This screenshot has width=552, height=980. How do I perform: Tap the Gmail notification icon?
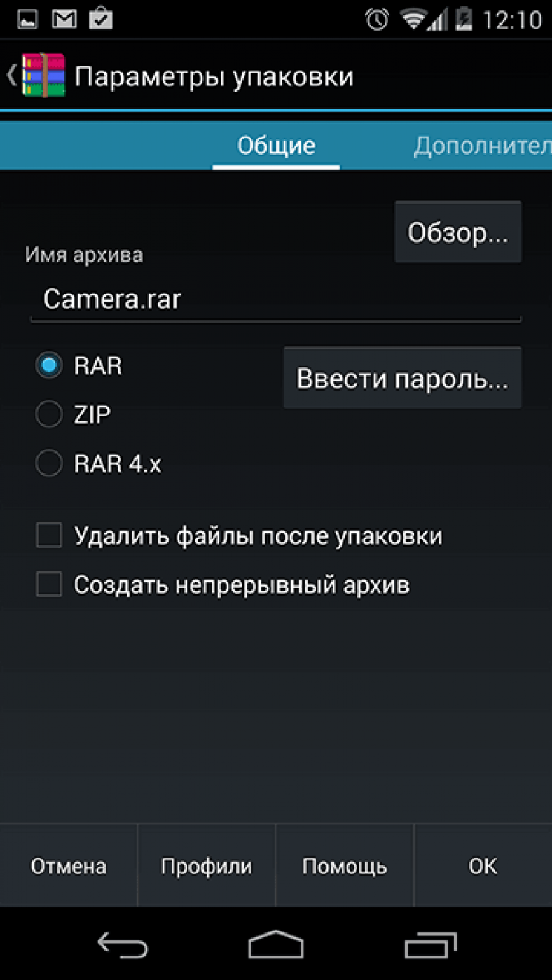point(64,19)
